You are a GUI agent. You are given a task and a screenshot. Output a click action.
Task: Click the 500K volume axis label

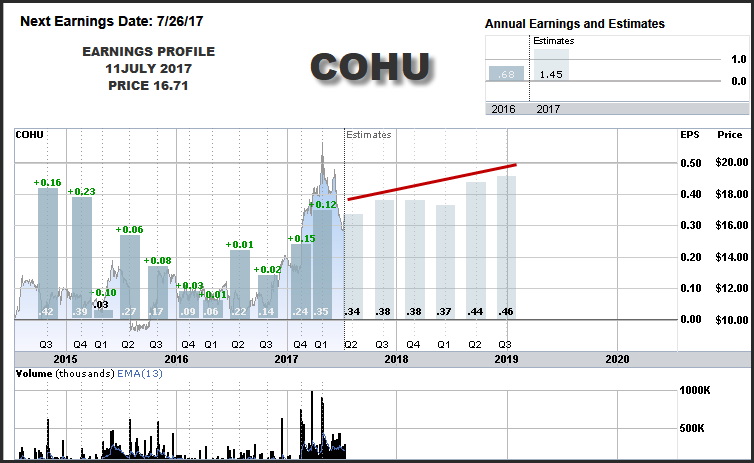tap(692, 428)
